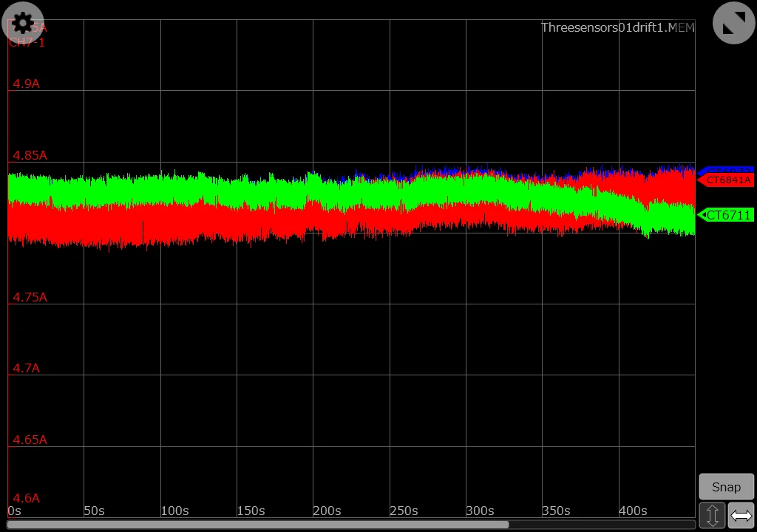Viewport: 757px width, 532px height.
Task: Click the empty scrollbar track right of thumb
Action: click(x=602, y=525)
